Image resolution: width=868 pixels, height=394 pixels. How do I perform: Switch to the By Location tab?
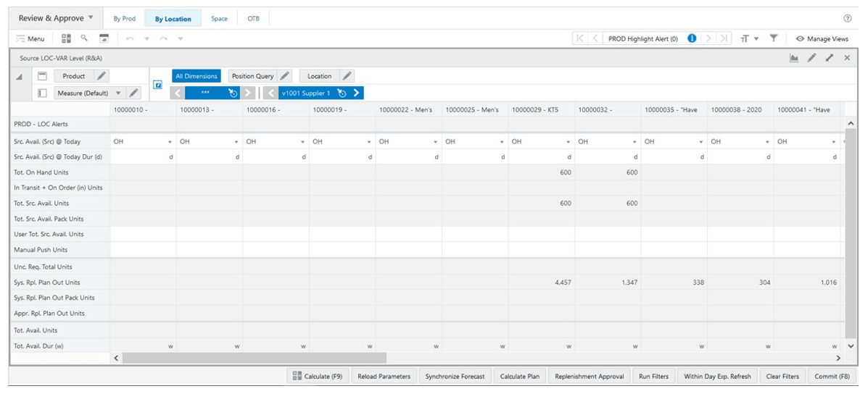click(173, 18)
